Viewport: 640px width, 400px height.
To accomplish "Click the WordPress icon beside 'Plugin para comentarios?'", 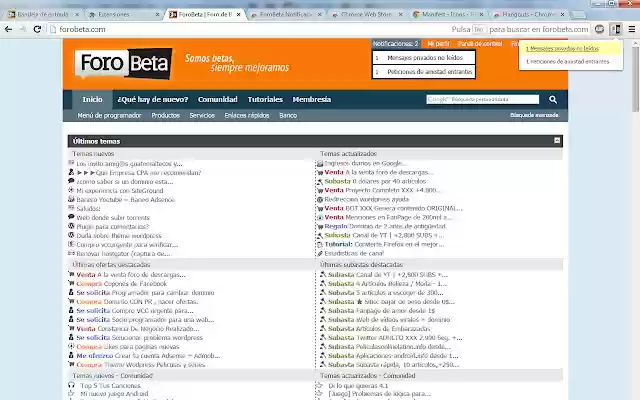I will (x=71, y=226).
